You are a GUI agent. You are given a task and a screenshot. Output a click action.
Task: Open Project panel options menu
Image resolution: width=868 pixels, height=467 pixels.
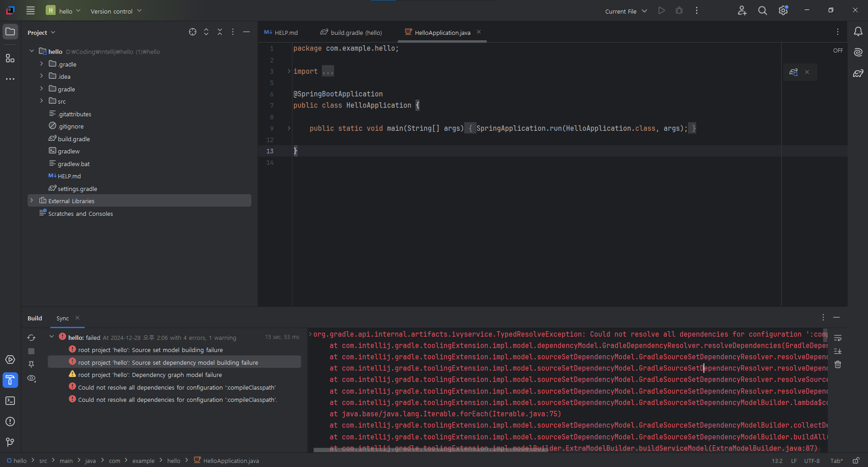tap(233, 32)
